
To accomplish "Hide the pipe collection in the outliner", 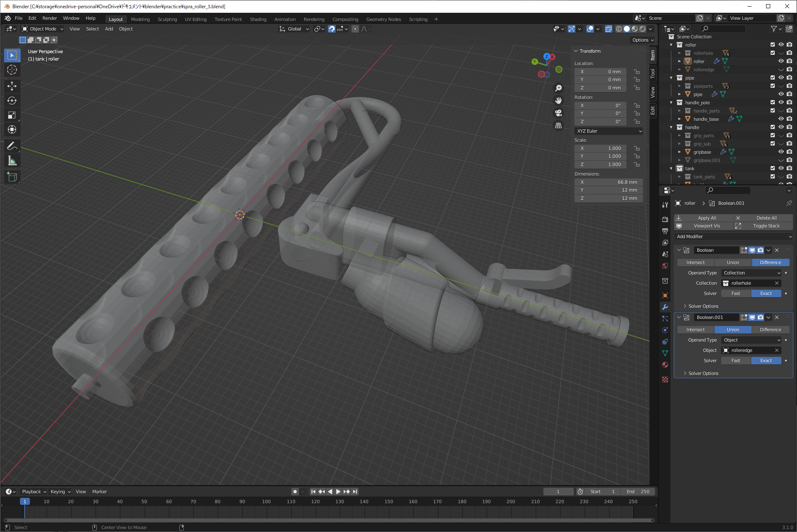I will (781, 77).
